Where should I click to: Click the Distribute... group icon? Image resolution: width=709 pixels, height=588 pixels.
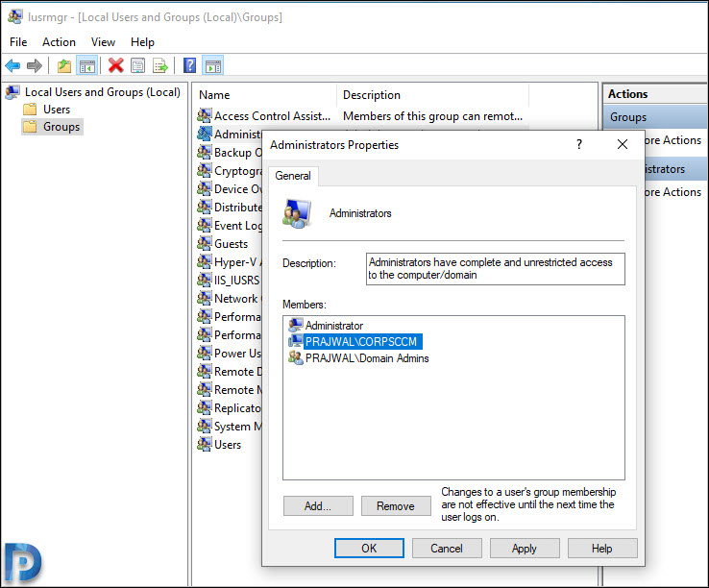click(x=205, y=207)
